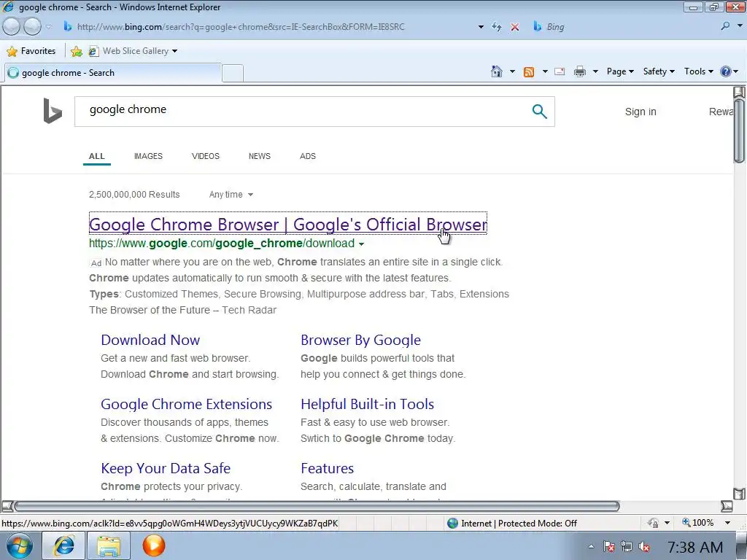Viewport: 747px width, 560px height.
Task: Open recent pages dropdown next to Forward
Action: [x=49, y=27]
